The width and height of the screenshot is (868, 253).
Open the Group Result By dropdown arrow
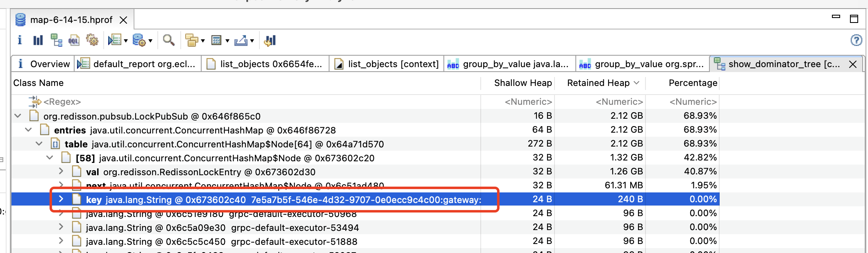coord(203,41)
